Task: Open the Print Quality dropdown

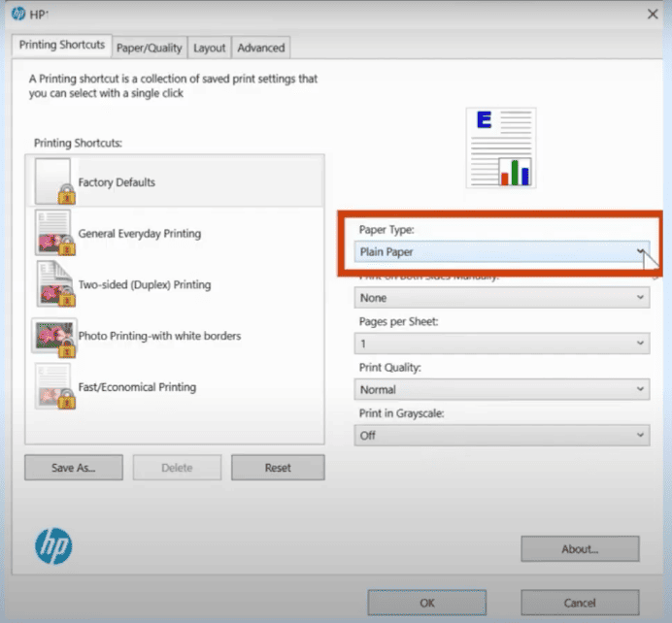Action: point(502,389)
